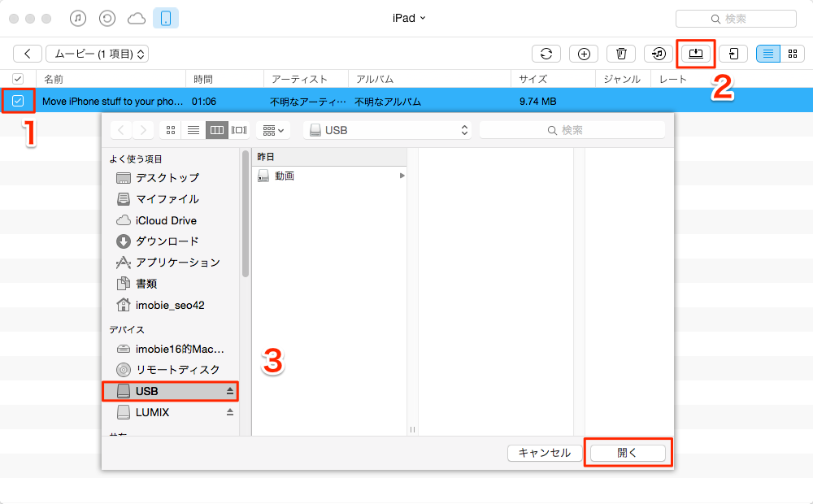Screen dimensions: 813x504
Task: Select the Move iPhone stuff movie name
Action: pyautogui.click(x=112, y=102)
